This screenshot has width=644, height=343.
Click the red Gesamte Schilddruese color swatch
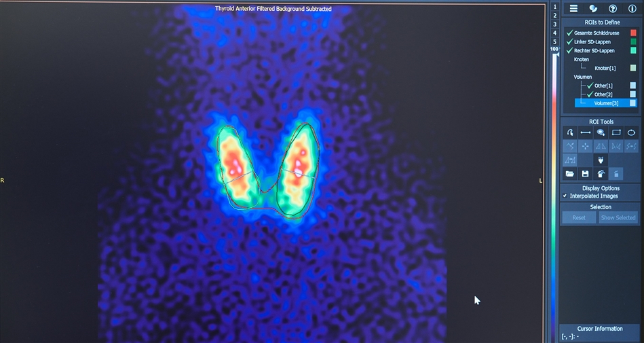tap(633, 33)
